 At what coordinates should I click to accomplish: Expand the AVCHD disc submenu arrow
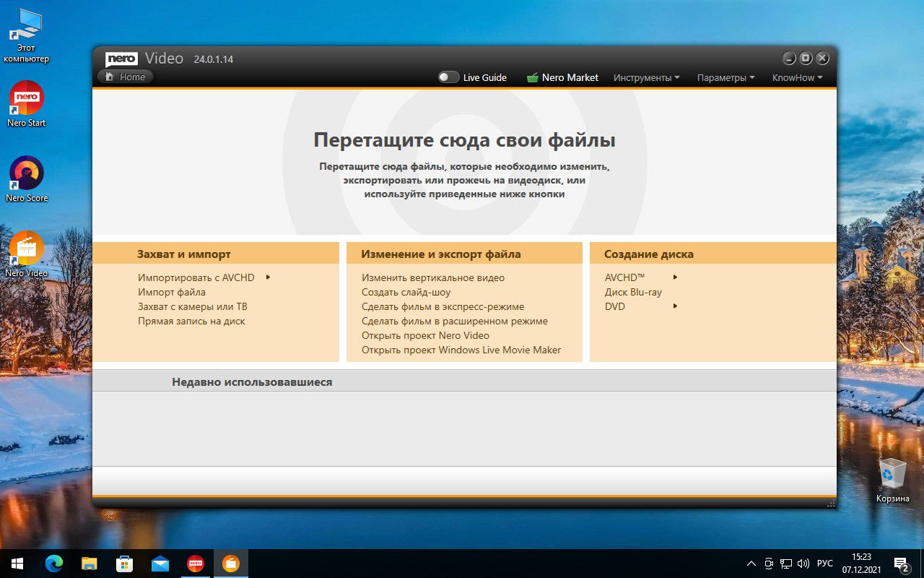click(x=676, y=277)
